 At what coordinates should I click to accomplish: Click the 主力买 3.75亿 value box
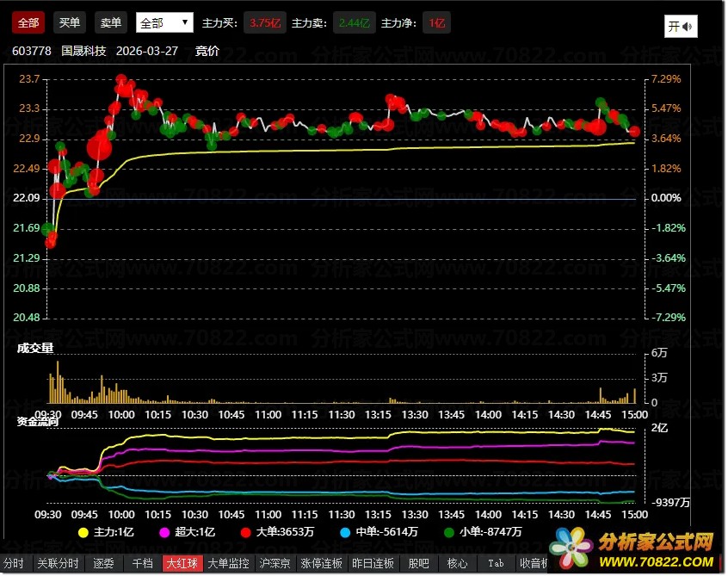[264, 23]
